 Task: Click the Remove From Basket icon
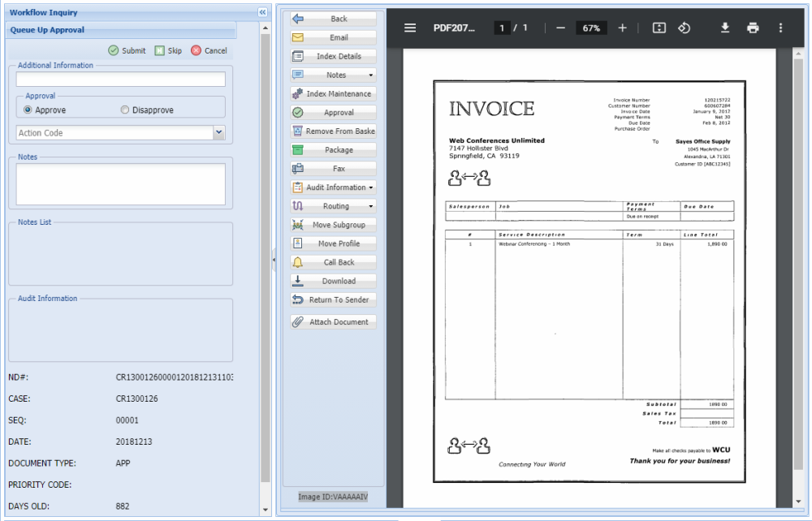coord(298,131)
